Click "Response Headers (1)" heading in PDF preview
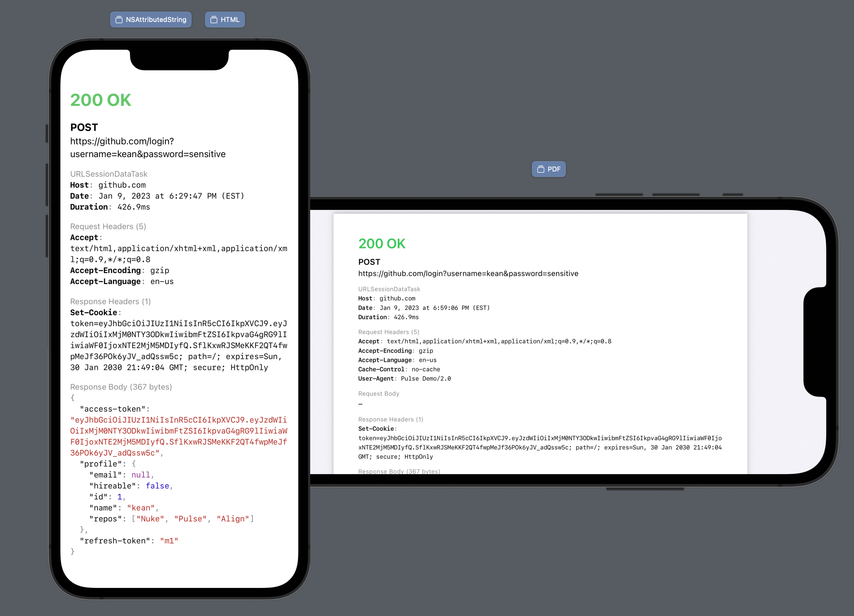This screenshot has width=854, height=616. [391, 419]
